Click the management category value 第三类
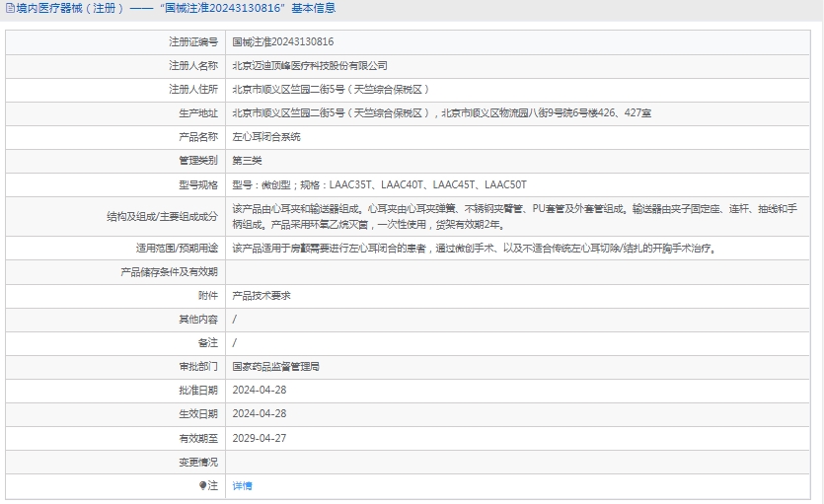 point(247,161)
